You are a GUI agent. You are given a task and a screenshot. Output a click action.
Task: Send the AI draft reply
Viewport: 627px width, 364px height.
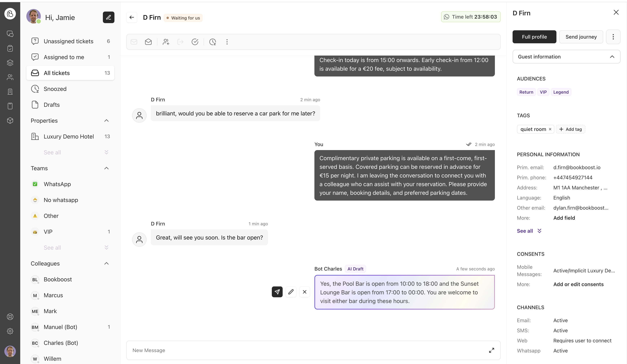point(277,292)
